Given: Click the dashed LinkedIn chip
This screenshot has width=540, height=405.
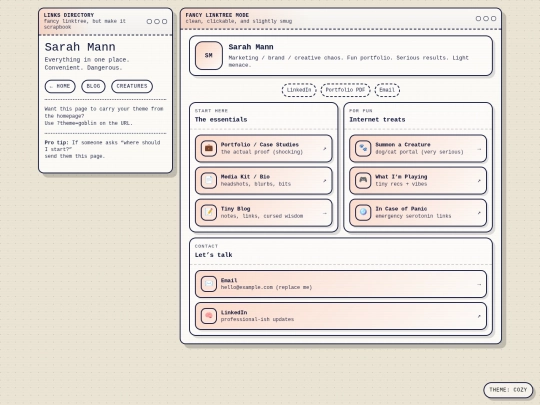Looking at the screenshot, I should tap(299, 90).
